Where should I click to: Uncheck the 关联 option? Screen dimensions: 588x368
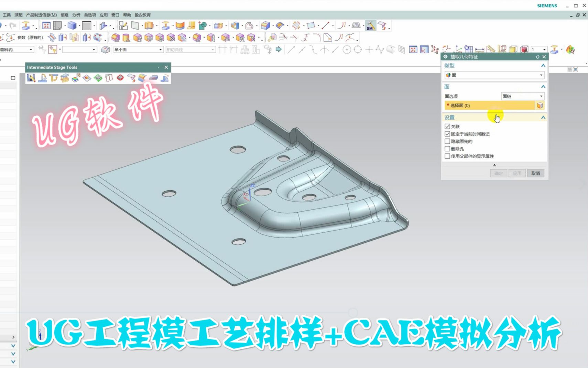(447, 126)
